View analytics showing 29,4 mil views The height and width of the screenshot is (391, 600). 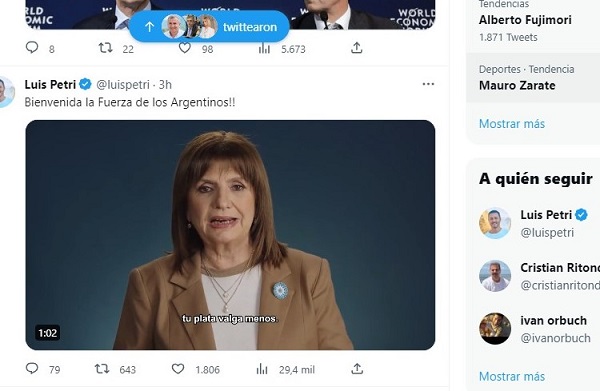(262, 369)
